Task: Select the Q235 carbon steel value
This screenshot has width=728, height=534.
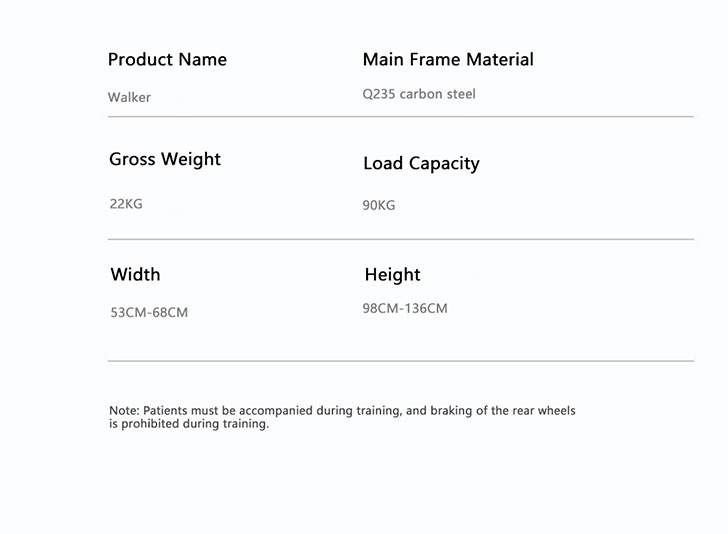Action: tap(419, 95)
